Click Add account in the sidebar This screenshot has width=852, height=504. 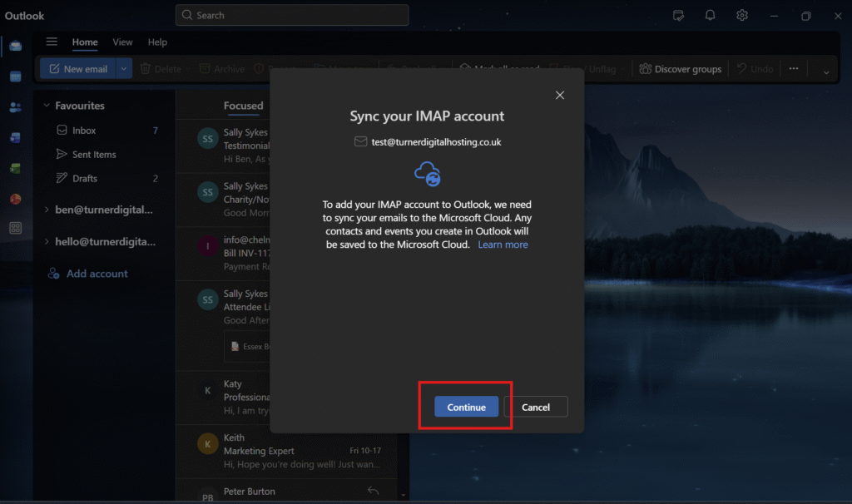tap(88, 274)
